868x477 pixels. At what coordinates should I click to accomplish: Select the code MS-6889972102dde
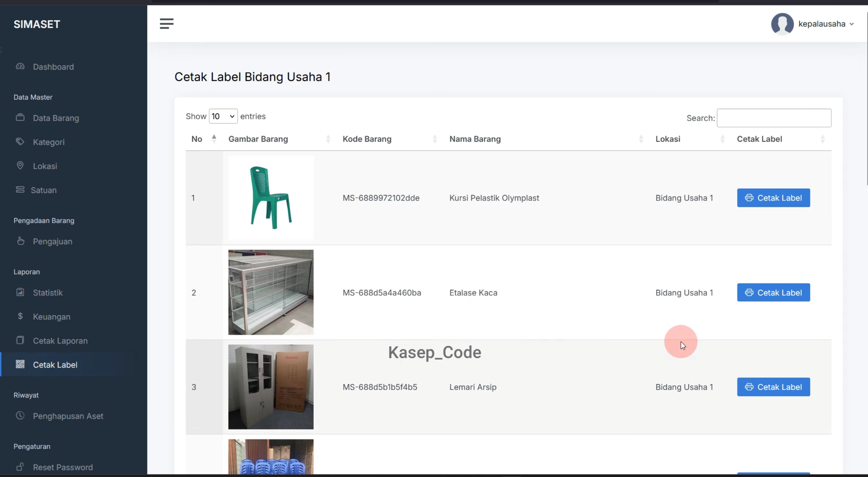[x=381, y=198]
